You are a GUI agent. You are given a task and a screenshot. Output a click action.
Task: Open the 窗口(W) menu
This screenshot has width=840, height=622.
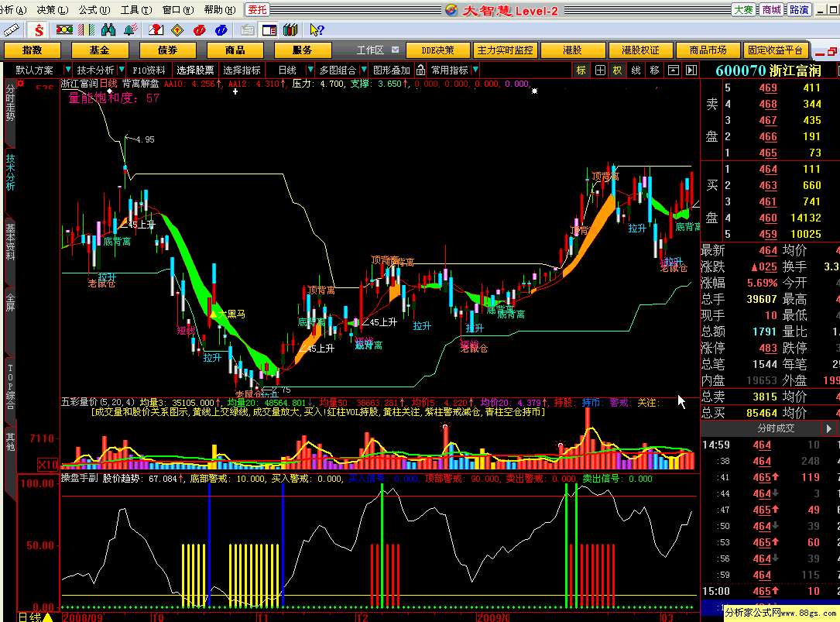pos(178,10)
